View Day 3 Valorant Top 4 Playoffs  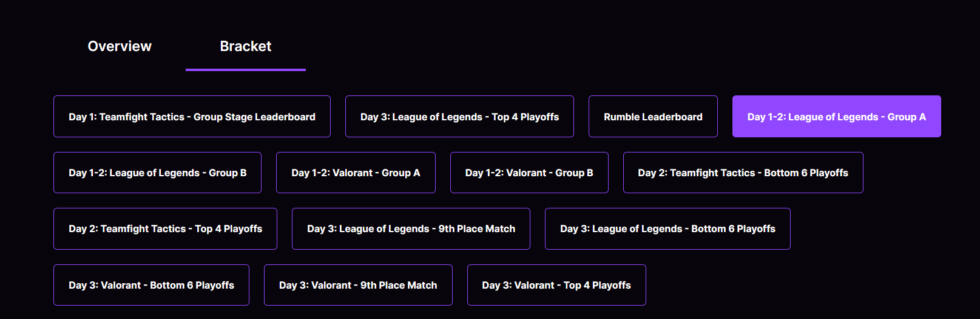click(556, 285)
